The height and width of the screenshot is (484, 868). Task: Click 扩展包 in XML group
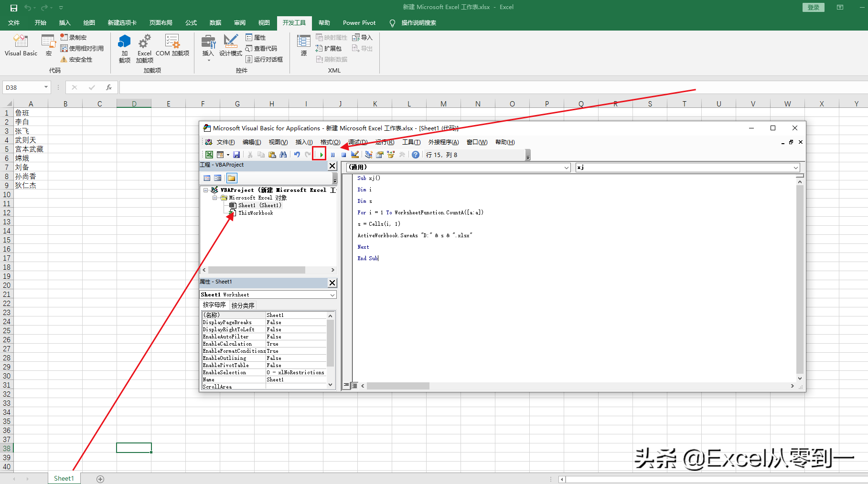(x=329, y=48)
